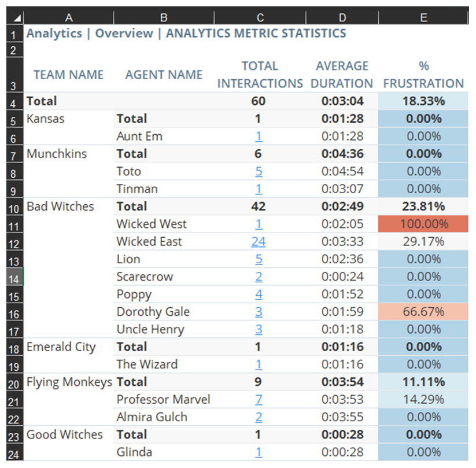Select column E header
The height and width of the screenshot is (468, 476).
click(x=424, y=17)
